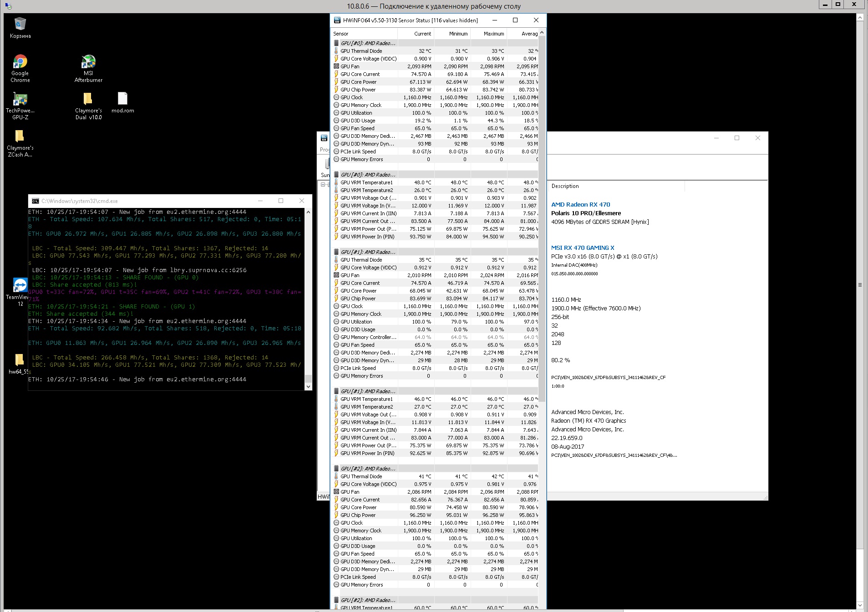Click the cmd window scroll down arrow
Screen dimensions: 868x612
(308, 387)
